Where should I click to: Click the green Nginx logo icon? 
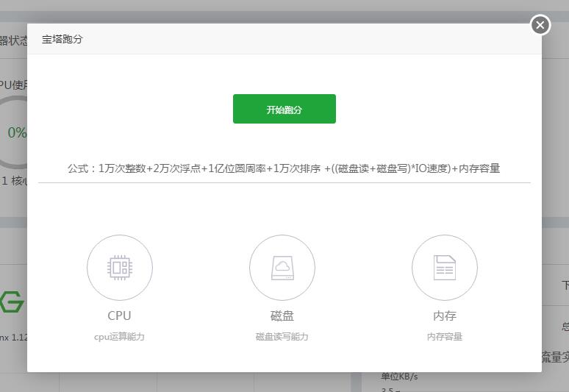tap(12, 302)
